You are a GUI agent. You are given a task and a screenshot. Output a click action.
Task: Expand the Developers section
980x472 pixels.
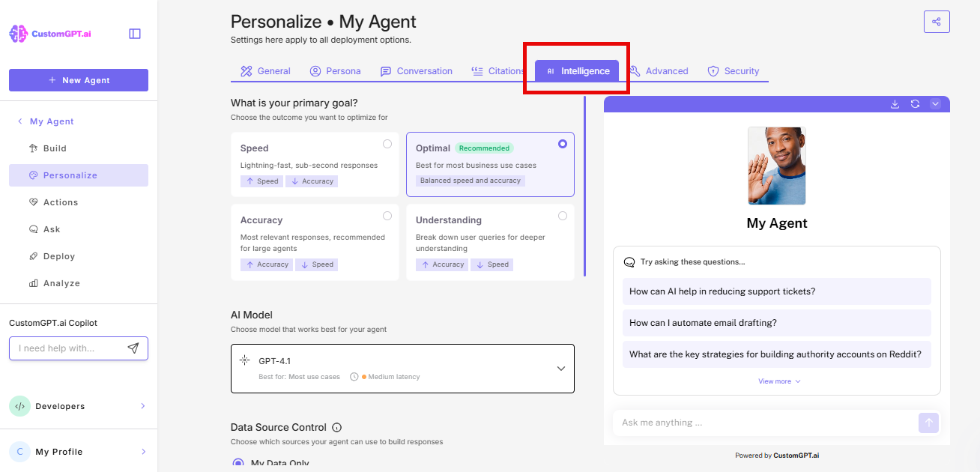tap(78, 406)
